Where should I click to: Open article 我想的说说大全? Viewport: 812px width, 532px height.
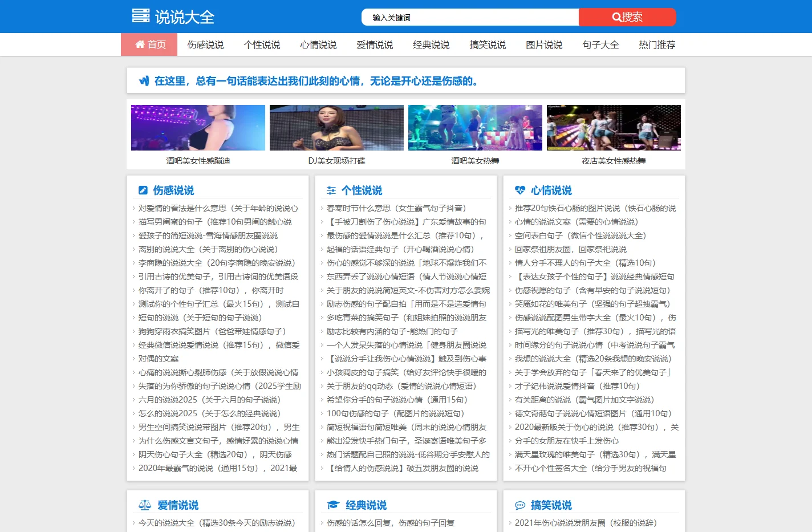pyautogui.click(x=594, y=359)
